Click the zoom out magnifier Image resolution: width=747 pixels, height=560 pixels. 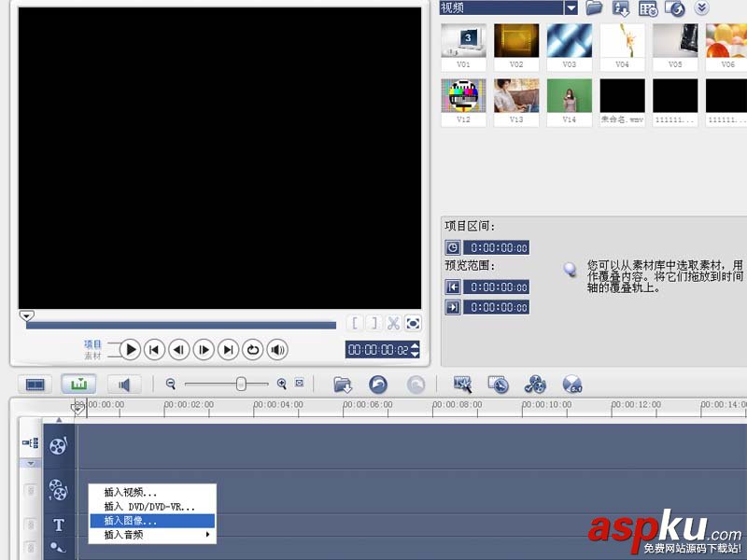pyautogui.click(x=171, y=384)
